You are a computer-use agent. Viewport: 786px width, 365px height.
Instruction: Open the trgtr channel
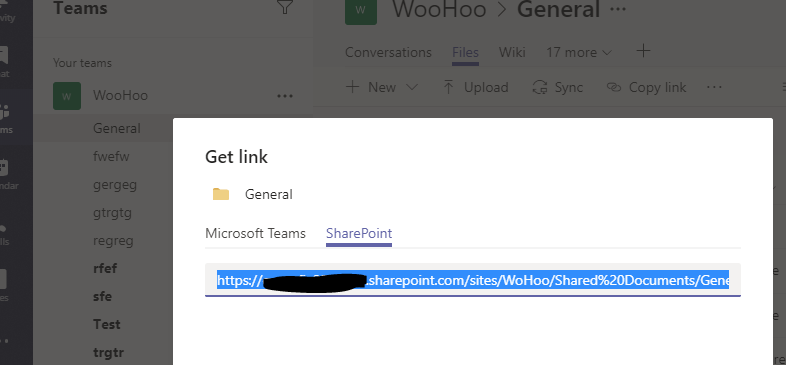pos(108,352)
